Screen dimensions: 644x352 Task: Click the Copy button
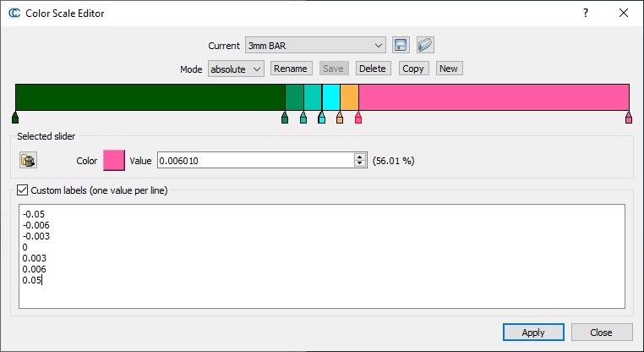412,69
